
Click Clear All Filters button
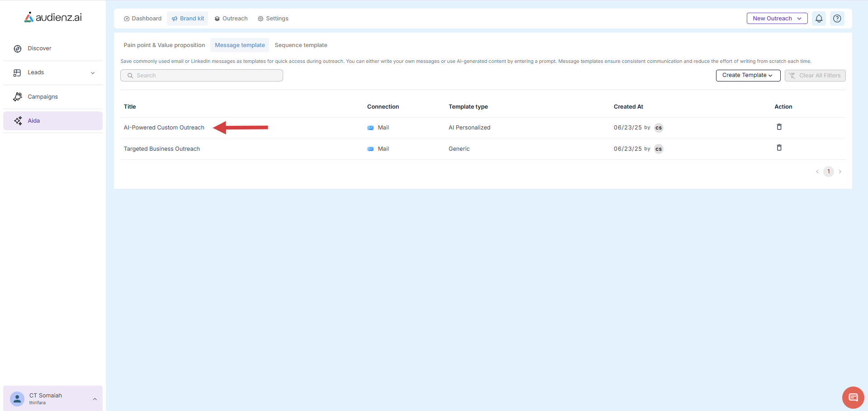(815, 76)
